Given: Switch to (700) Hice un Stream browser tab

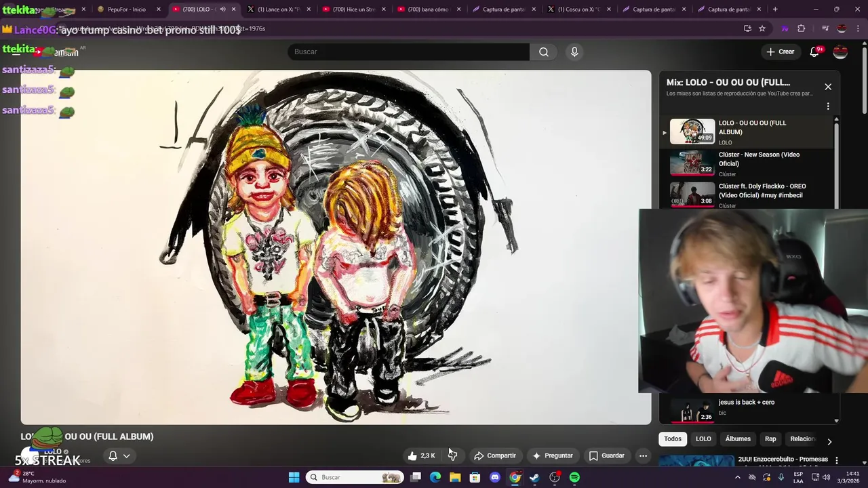Looking at the screenshot, I should point(353,9).
